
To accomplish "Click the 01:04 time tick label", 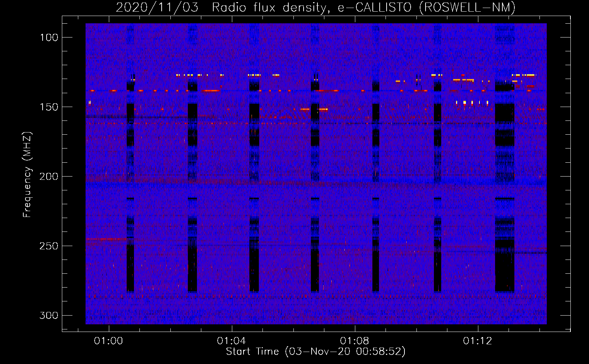I will click(232, 341).
